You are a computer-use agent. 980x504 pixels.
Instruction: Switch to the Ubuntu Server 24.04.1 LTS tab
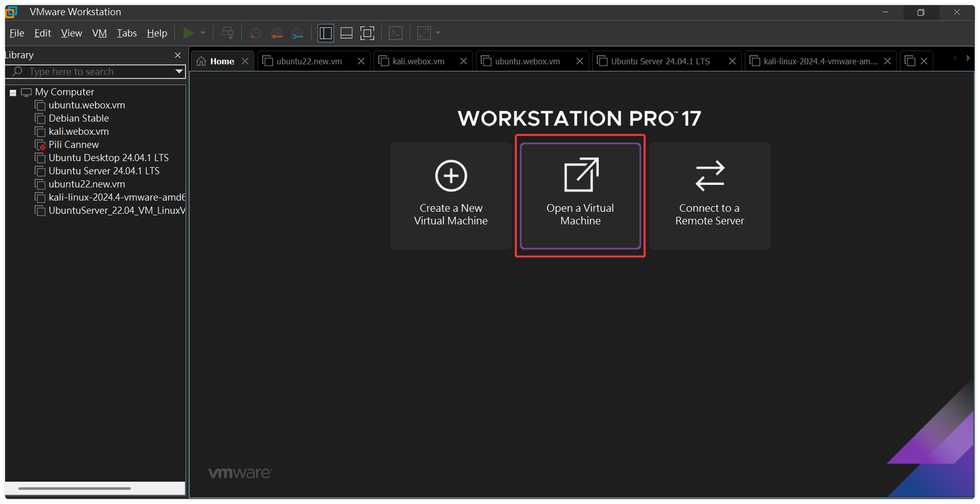[660, 61]
